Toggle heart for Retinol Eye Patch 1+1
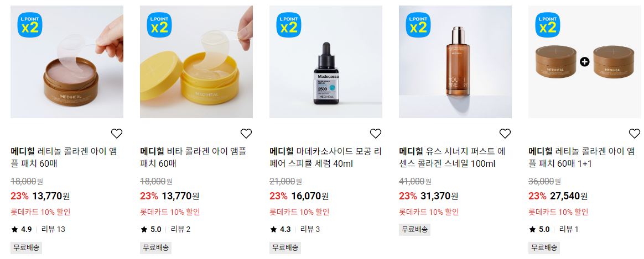This screenshot has width=644, height=259. [x=634, y=134]
